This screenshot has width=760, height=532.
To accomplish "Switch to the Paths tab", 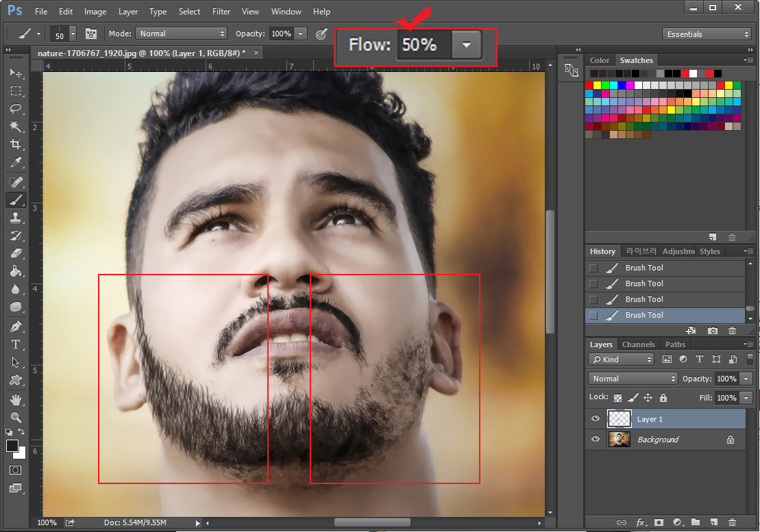I will (x=675, y=344).
